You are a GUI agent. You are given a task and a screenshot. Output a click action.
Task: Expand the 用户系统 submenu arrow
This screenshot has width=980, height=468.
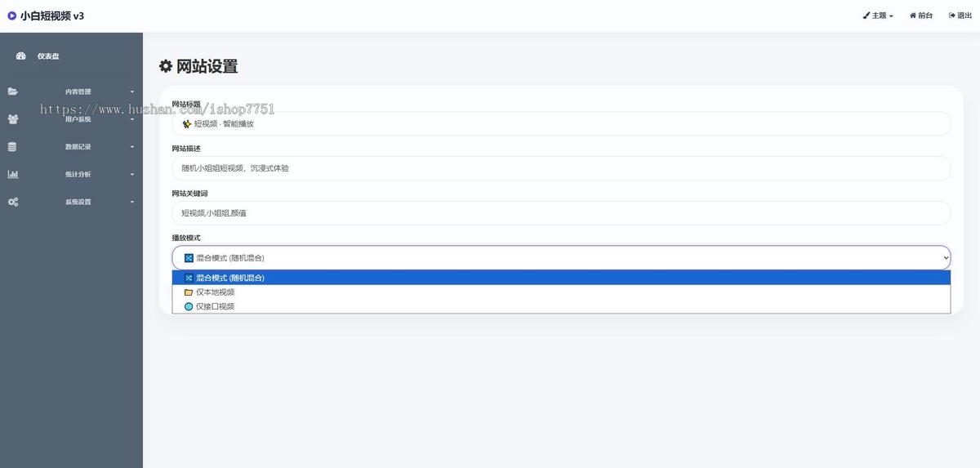[132, 119]
